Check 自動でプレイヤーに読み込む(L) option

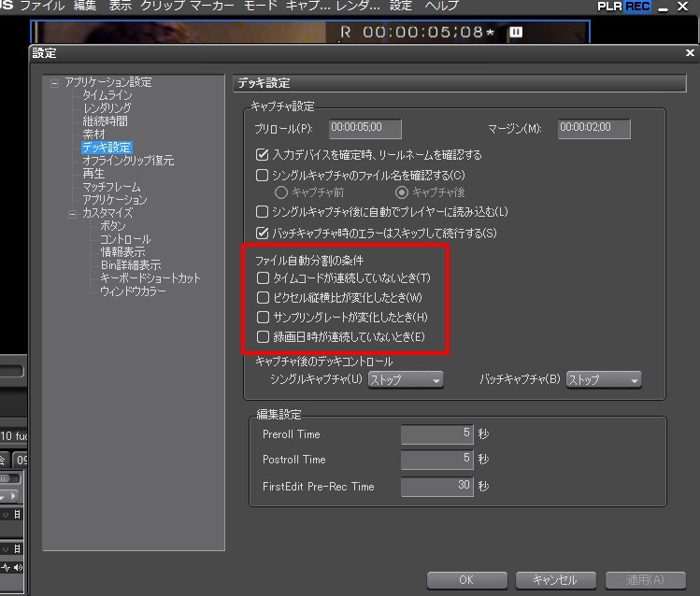pyautogui.click(x=262, y=211)
